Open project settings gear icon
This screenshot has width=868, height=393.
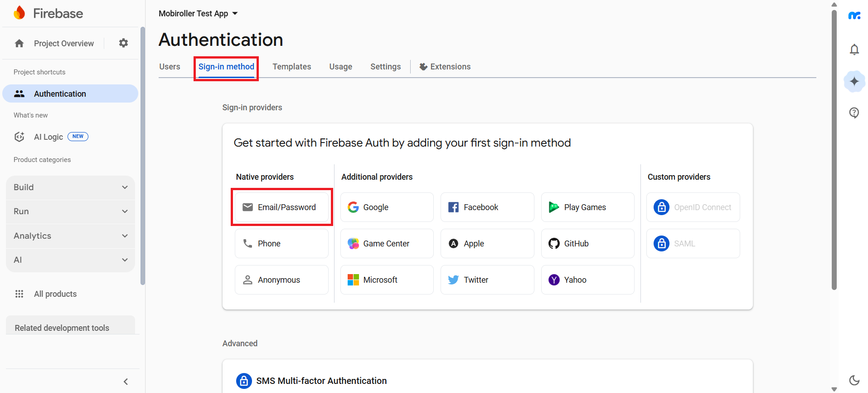tap(123, 43)
